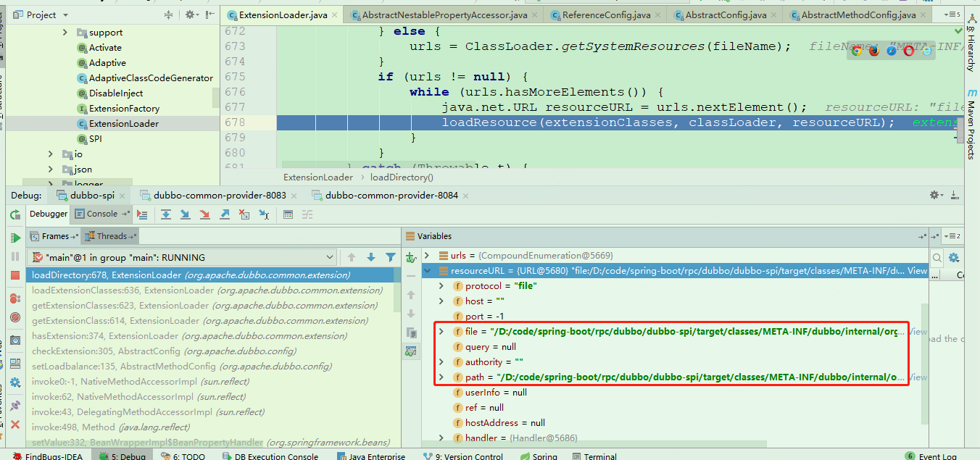Screen dimensions: 980x460
Task: Expand the host field
Action: pyautogui.click(x=441, y=301)
